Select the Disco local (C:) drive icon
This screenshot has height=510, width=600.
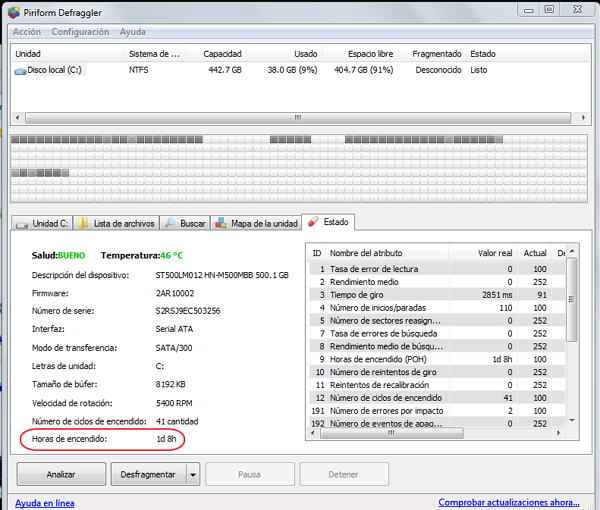tap(20, 71)
